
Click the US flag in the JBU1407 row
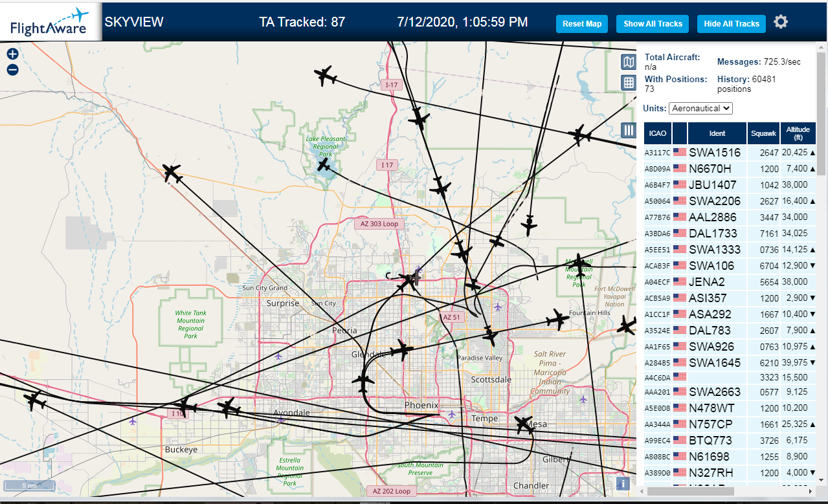[680, 185]
